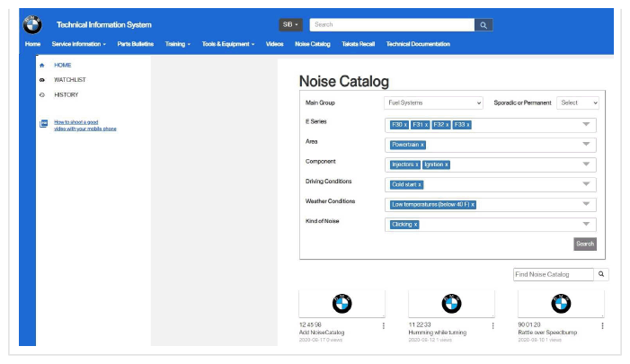Screen dimensions: 630x364
Task: Open Sporadic or Permanent select box
Action: pyautogui.click(x=578, y=103)
